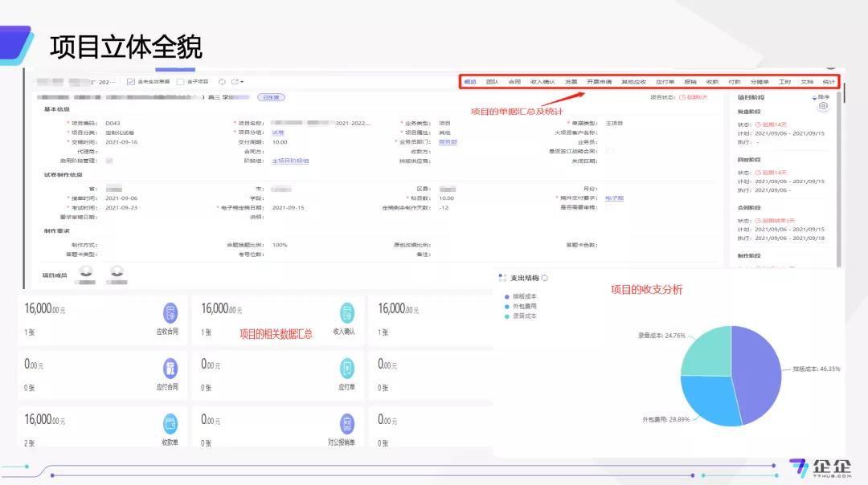Enable the 含子项目 checkbox

pyautogui.click(x=181, y=82)
